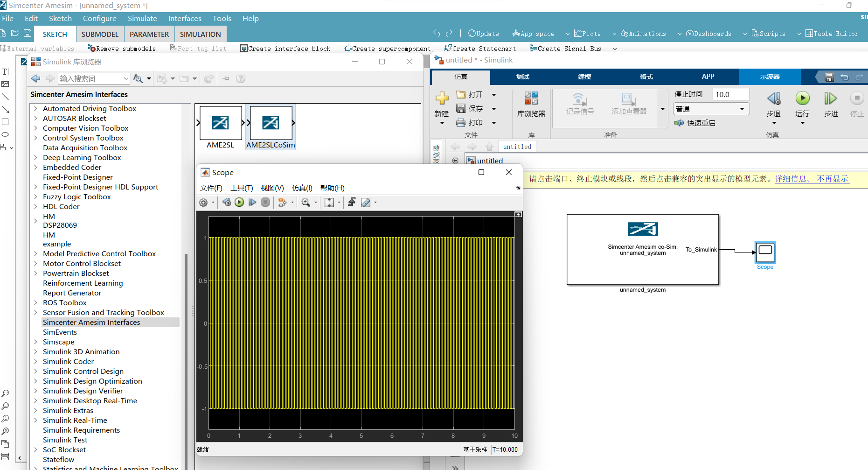The width and height of the screenshot is (868, 470).
Task: Switch to Amesim SIMULATION tab
Action: (201, 34)
